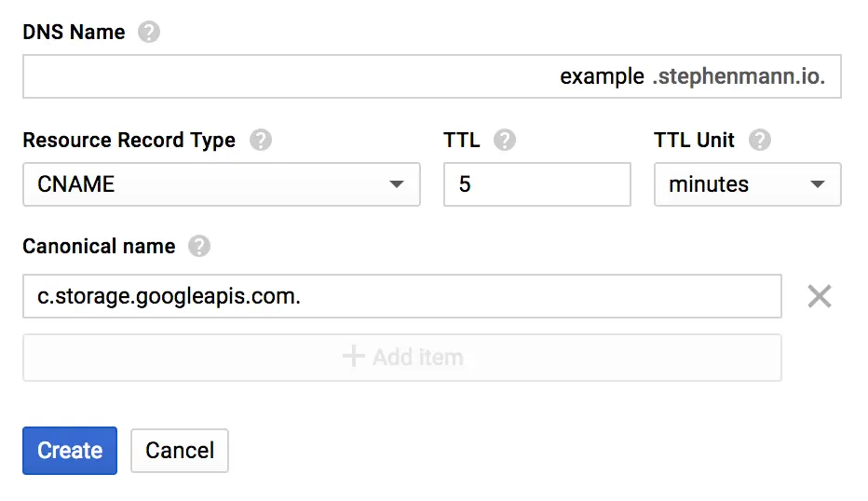The image size is (868, 501).
Task: Click the Resource Record Type label
Action: pos(129,141)
